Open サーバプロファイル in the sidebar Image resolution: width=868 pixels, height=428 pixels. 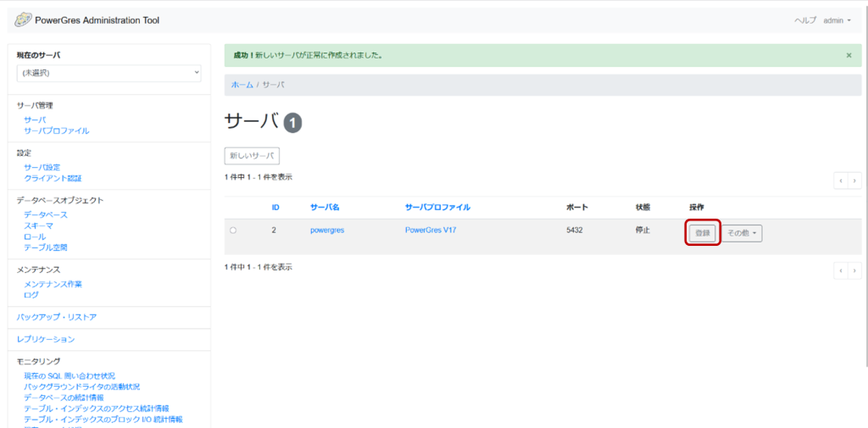click(x=57, y=131)
